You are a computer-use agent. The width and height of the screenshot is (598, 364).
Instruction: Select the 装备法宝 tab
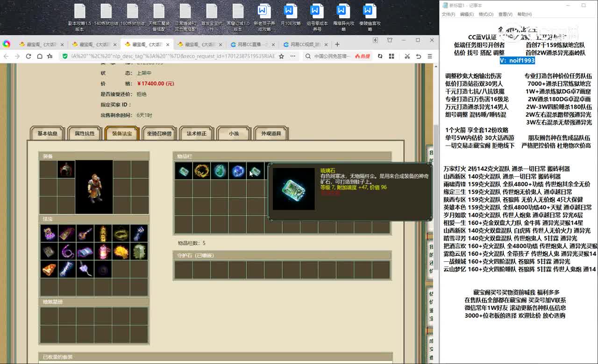[x=122, y=133]
